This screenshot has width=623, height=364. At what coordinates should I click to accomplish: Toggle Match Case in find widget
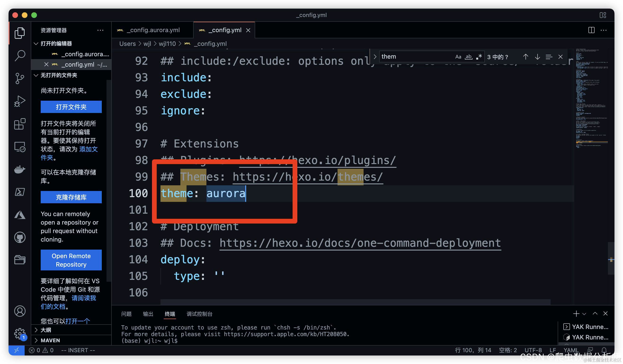(458, 57)
